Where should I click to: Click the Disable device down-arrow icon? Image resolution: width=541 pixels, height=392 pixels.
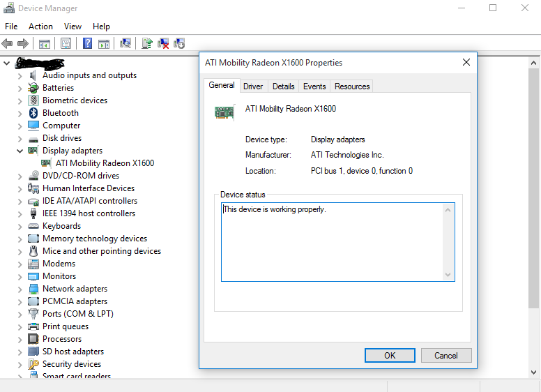tap(179, 43)
